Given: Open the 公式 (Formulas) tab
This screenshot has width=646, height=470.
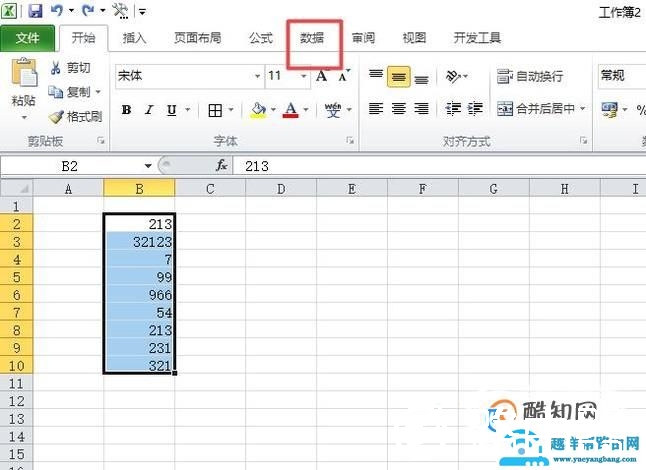Looking at the screenshot, I should pyautogui.click(x=261, y=38).
